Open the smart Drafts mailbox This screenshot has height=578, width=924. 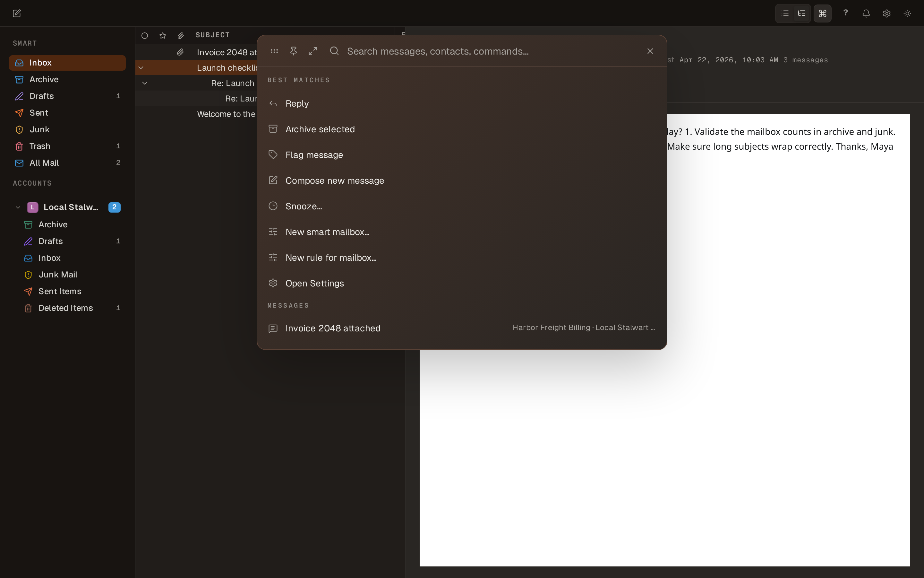click(67, 96)
